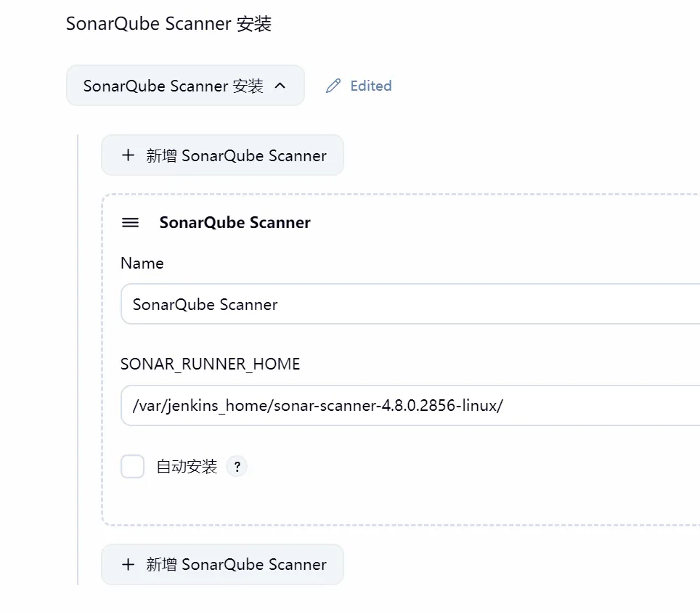700x612 pixels.
Task: Click the bold SonarQube Scanner entry title
Action: point(235,223)
